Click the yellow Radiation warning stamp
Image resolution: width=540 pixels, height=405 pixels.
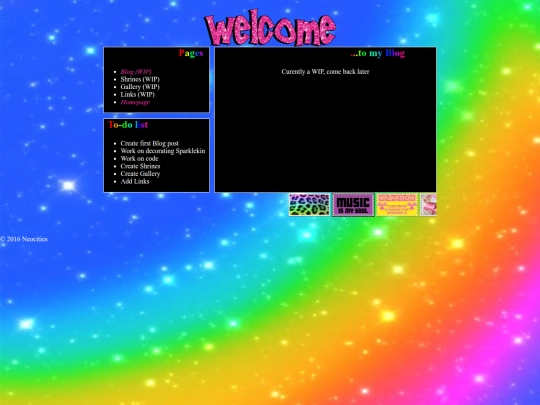[397, 205]
